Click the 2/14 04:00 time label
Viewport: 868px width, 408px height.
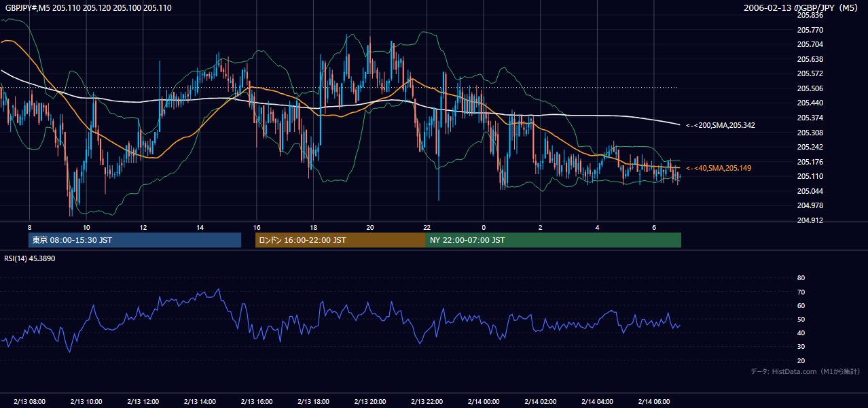[597, 401]
